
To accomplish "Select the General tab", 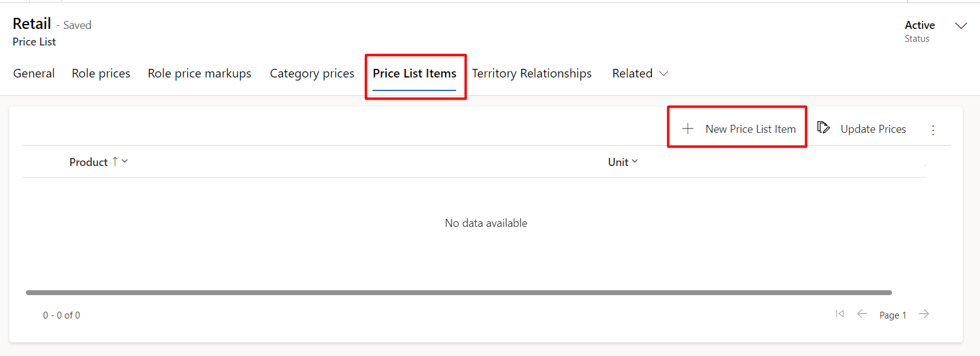I will tap(33, 73).
